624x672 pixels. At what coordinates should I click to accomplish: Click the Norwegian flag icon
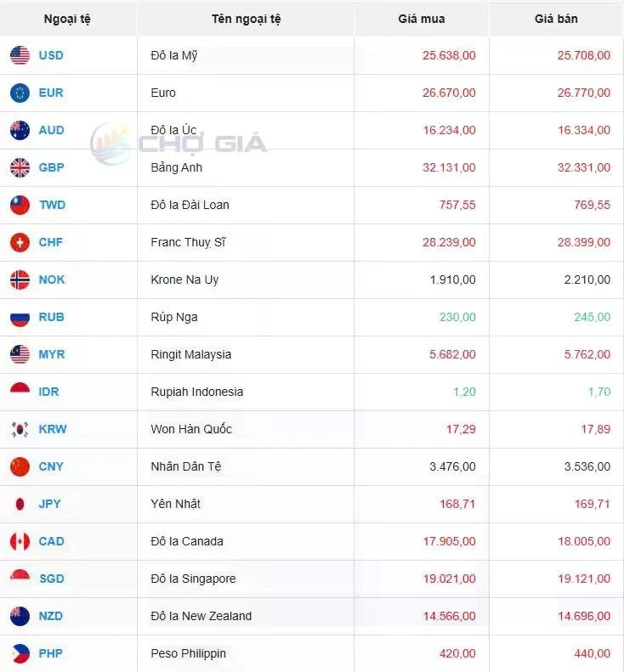20,280
